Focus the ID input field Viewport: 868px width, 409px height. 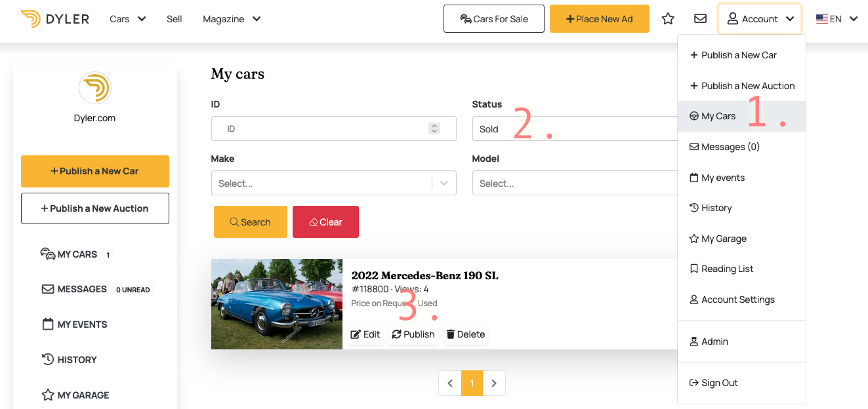click(333, 128)
